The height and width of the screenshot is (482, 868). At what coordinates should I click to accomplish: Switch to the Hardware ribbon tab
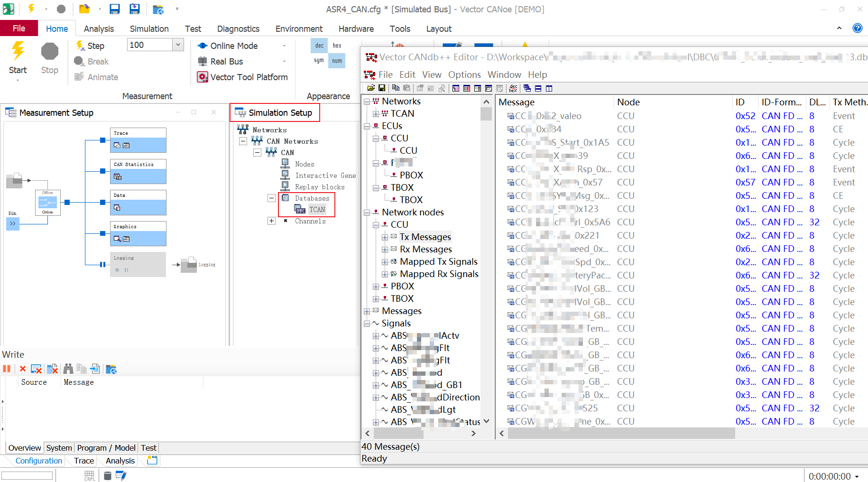356,28
